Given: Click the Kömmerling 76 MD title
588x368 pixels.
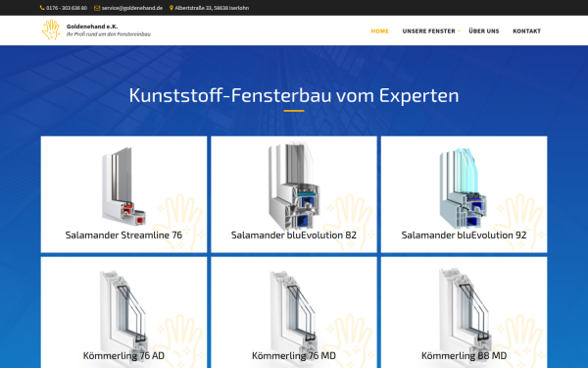Looking at the screenshot, I should (294, 355).
